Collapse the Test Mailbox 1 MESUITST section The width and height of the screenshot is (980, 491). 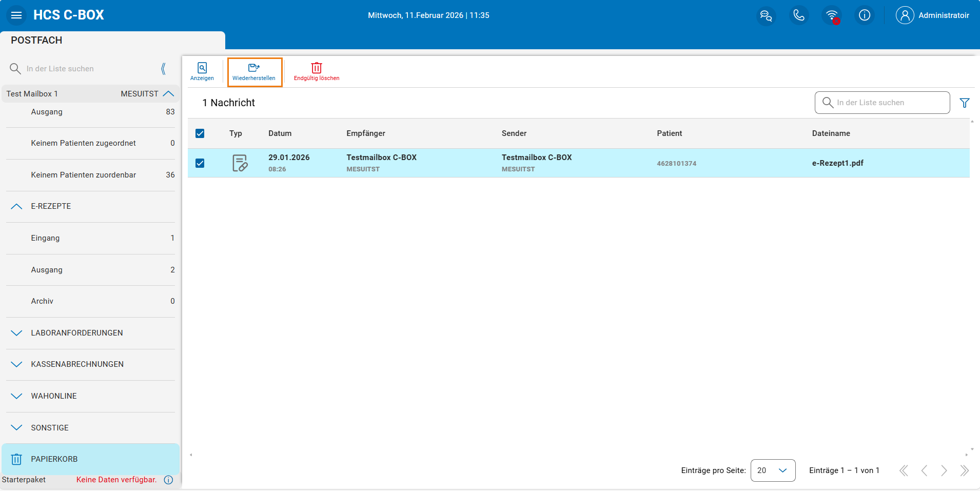[169, 94]
